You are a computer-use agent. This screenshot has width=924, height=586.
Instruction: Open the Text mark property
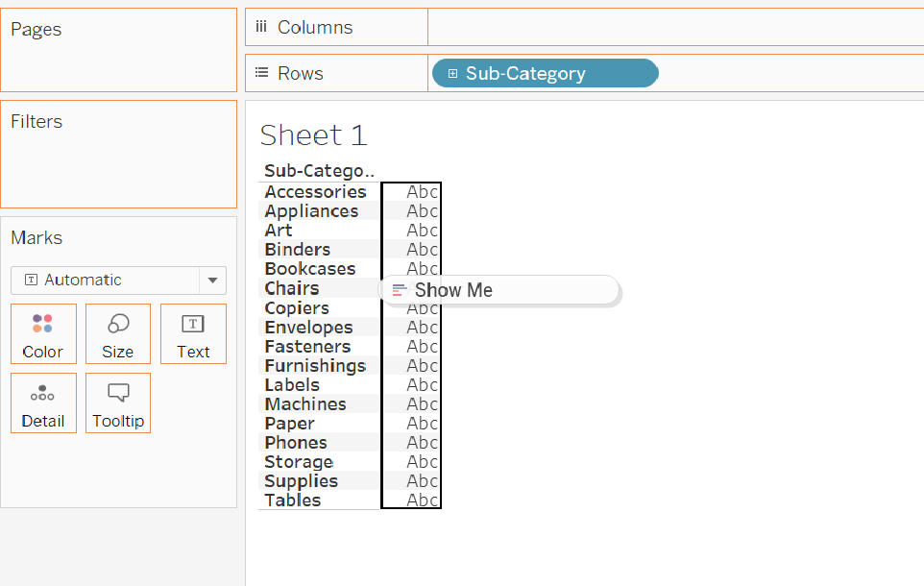[192, 333]
